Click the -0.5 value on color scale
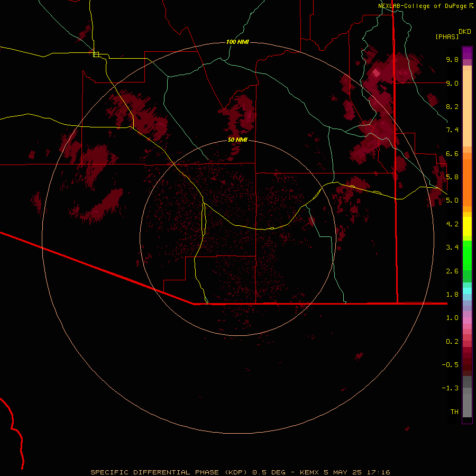 pyautogui.click(x=450, y=365)
